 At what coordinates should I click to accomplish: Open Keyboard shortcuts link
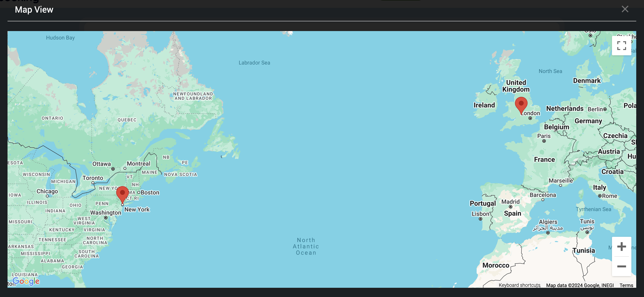(519, 285)
